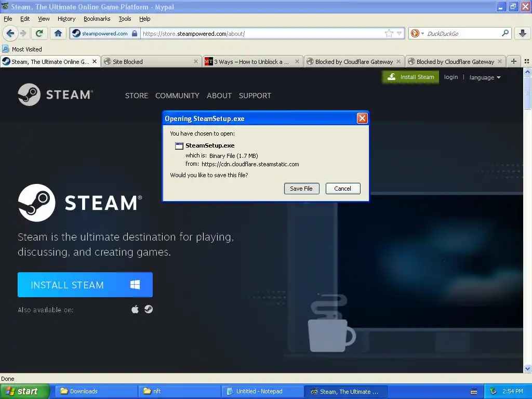Open the Windows start button
The width and height of the screenshot is (532, 399).
[x=24, y=391]
